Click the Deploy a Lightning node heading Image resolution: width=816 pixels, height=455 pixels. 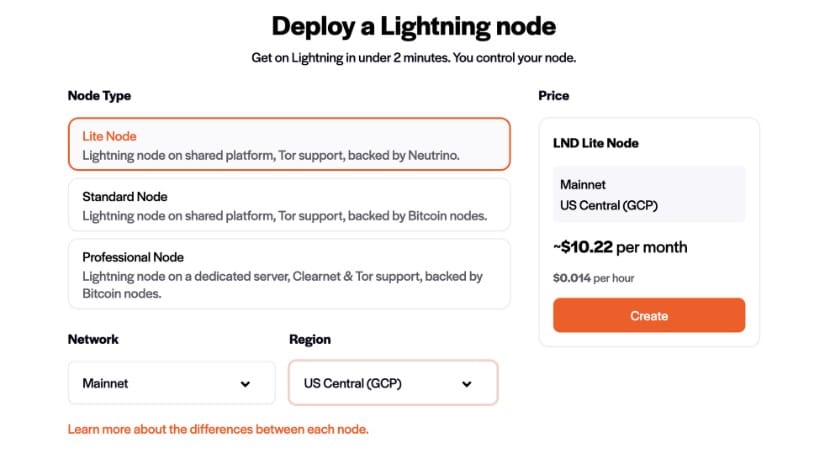413,26
